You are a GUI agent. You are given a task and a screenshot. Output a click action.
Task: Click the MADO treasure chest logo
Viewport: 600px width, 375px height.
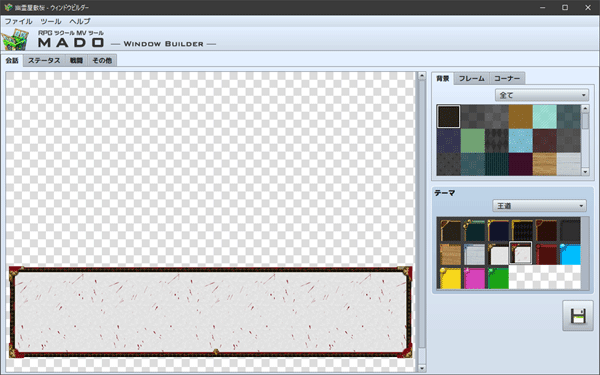[15, 39]
